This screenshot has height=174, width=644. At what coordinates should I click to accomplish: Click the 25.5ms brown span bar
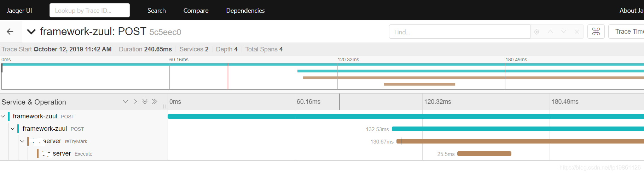[x=484, y=153]
